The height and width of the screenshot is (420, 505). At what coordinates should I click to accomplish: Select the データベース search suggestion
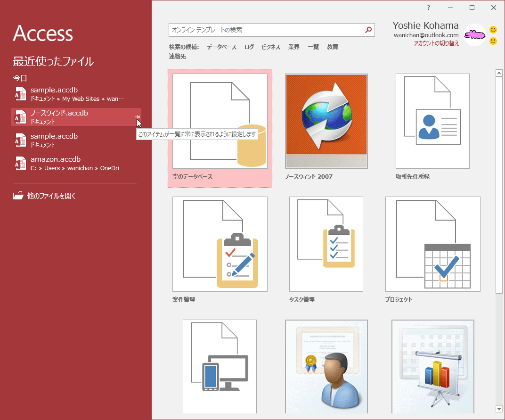tap(221, 47)
